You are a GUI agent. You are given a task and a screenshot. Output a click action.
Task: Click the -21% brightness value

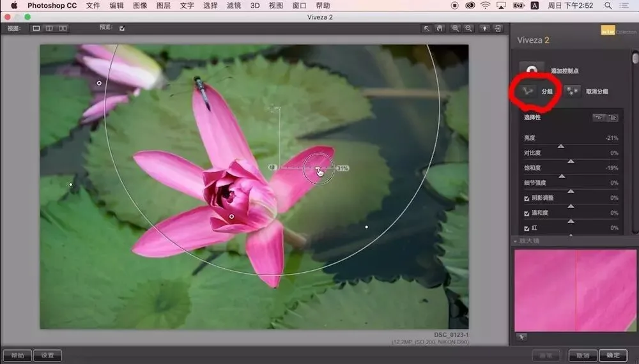pos(612,138)
